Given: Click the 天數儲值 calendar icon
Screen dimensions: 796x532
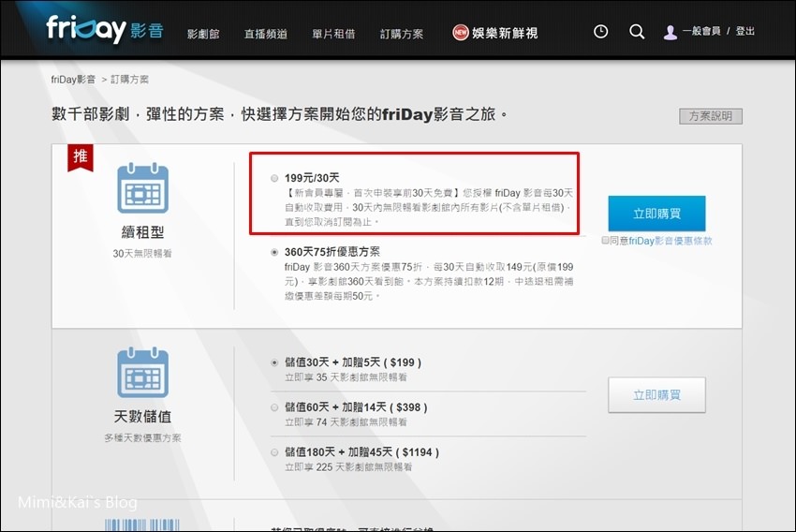Looking at the screenshot, I should tap(142, 373).
